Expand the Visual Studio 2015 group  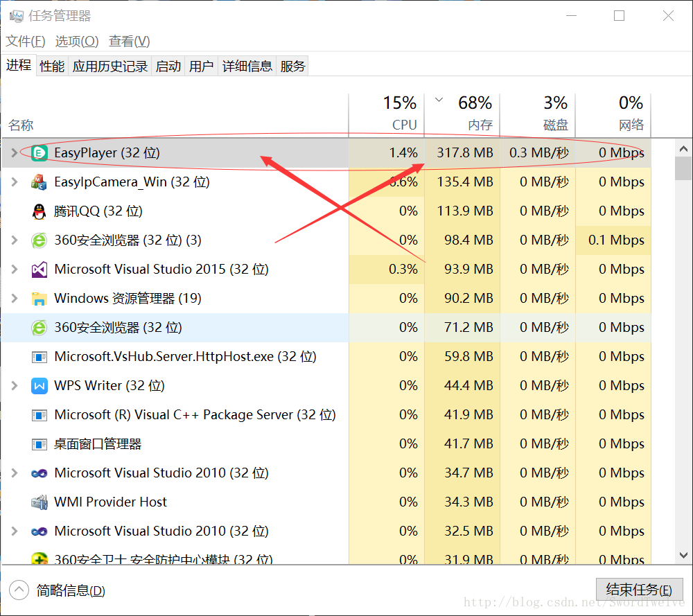coord(14,270)
